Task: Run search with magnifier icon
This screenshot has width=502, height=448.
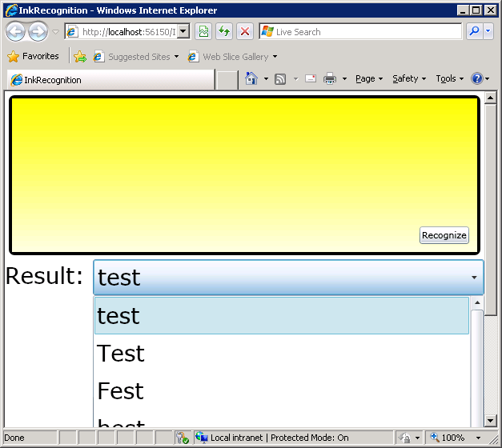Action: (474, 32)
